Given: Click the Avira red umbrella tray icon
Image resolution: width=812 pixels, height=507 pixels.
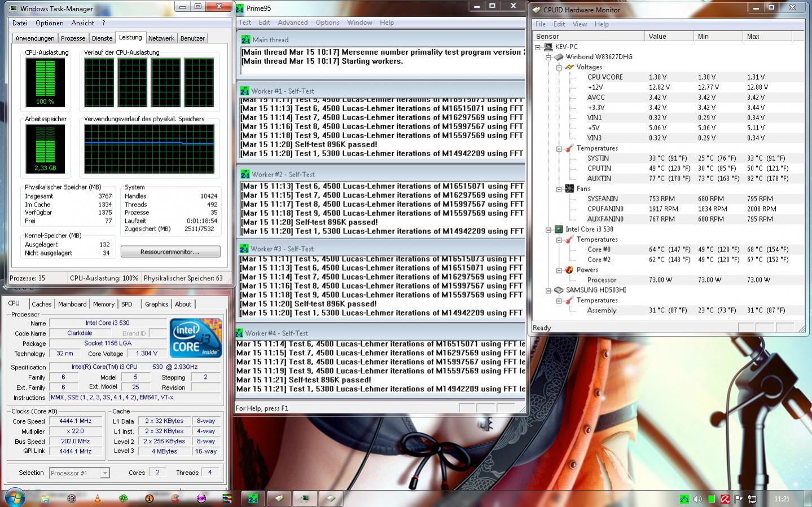Looking at the screenshot, I should [x=725, y=499].
